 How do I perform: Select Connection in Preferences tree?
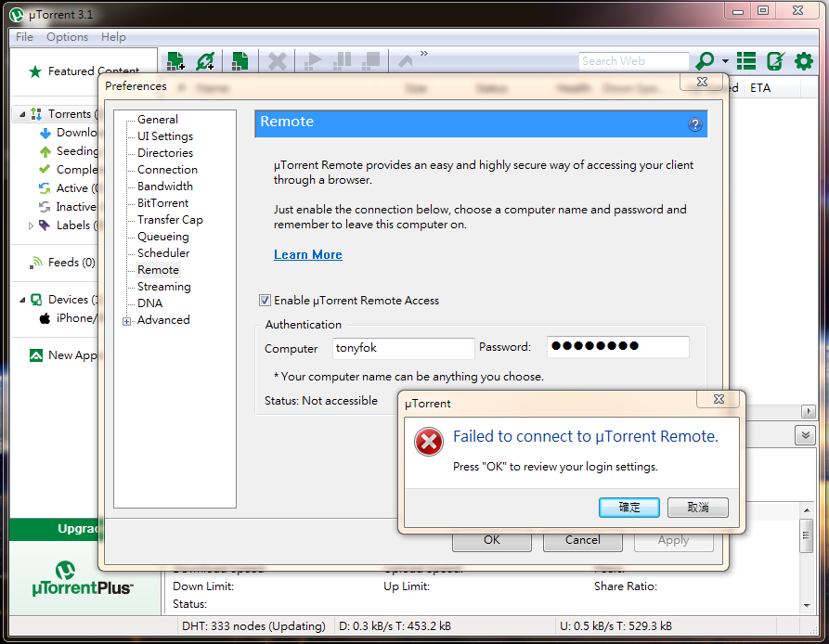tap(167, 170)
